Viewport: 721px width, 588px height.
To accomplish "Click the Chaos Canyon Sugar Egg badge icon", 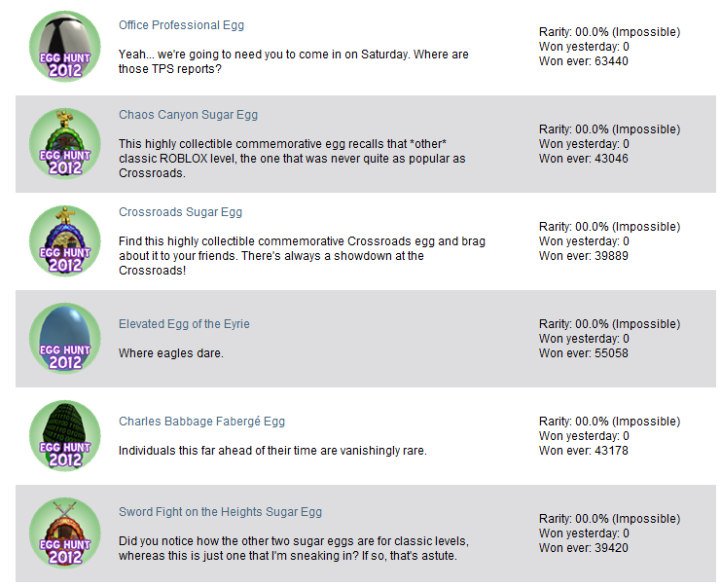I will (65, 144).
